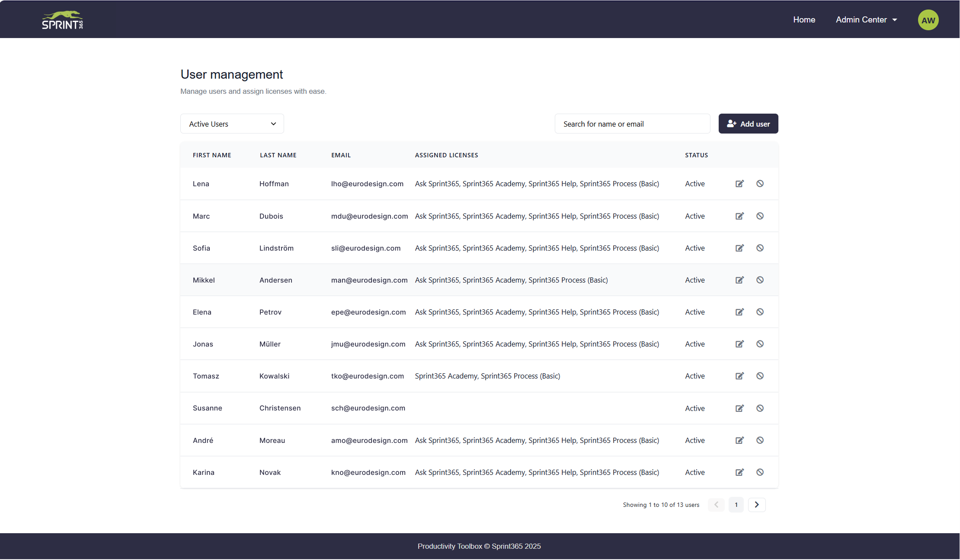The image size is (960, 560).
Task: Click email tko@eurodesign.com
Action: tap(368, 376)
